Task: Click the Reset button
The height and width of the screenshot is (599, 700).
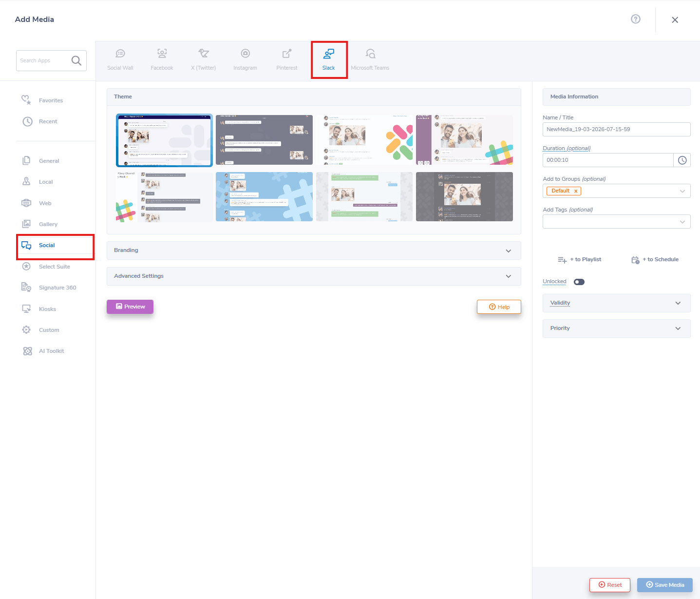Action: 610,585
